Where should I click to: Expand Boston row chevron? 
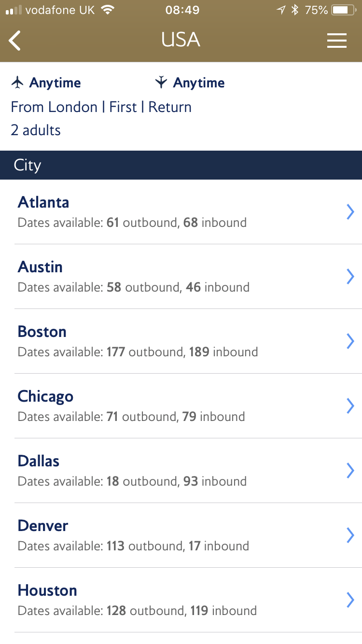pos(350,341)
